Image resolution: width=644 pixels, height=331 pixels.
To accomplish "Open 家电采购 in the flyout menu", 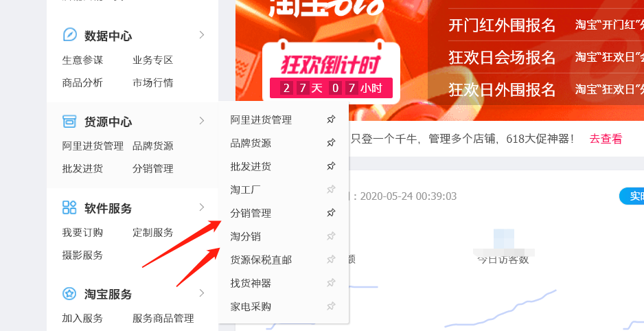I will (x=251, y=307).
